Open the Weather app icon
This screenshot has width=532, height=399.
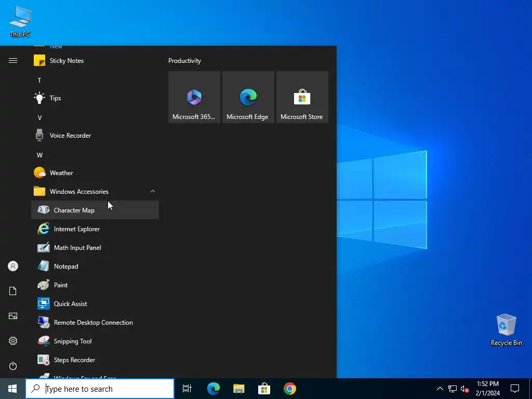(x=39, y=172)
